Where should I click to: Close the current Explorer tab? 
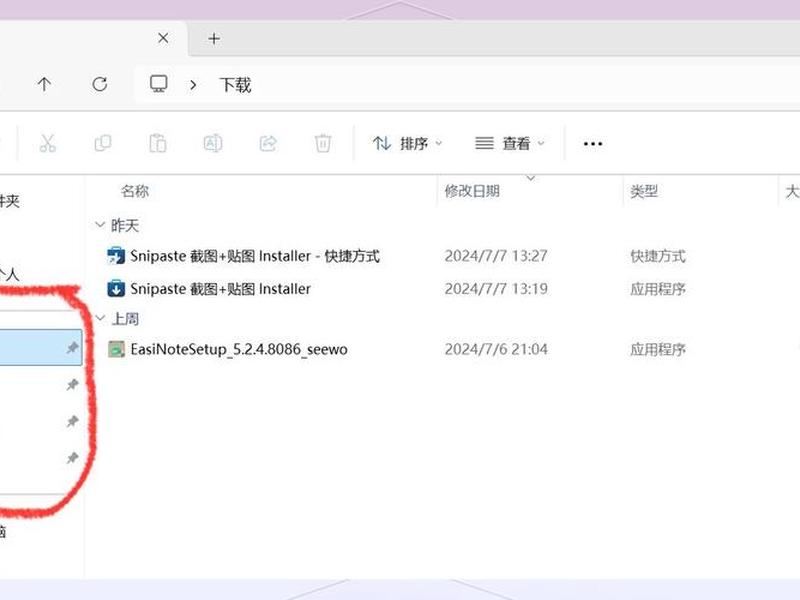[163, 38]
